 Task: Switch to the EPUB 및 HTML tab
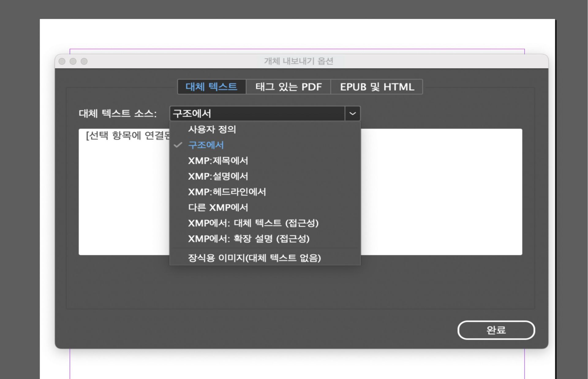(376, 87)
